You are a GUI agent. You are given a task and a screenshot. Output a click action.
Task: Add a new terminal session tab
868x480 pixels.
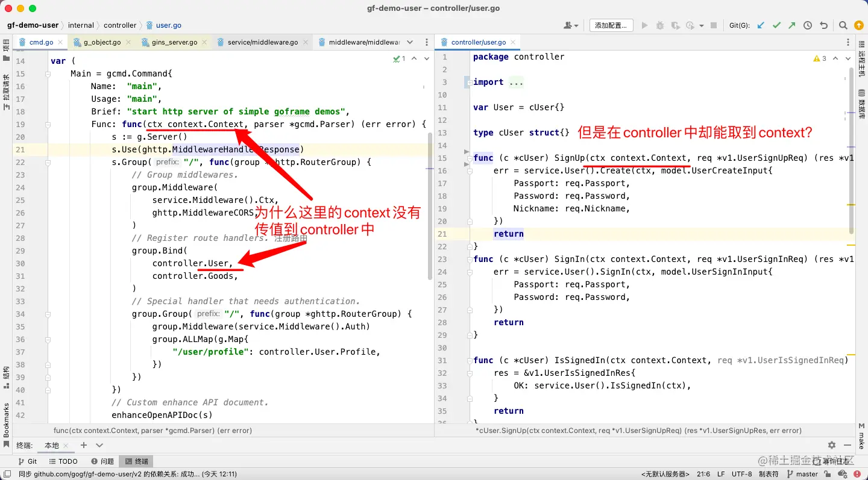(84, 445)
